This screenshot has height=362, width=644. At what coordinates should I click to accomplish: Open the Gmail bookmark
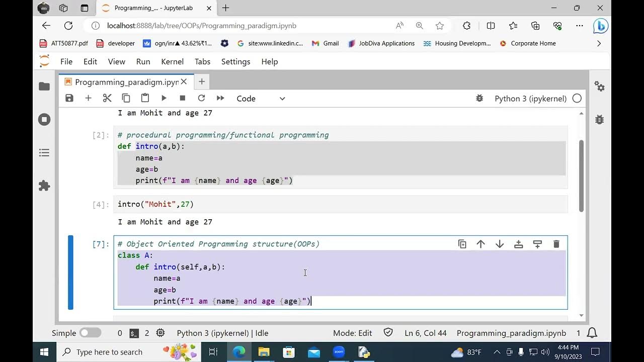click(x=325, y=43)
